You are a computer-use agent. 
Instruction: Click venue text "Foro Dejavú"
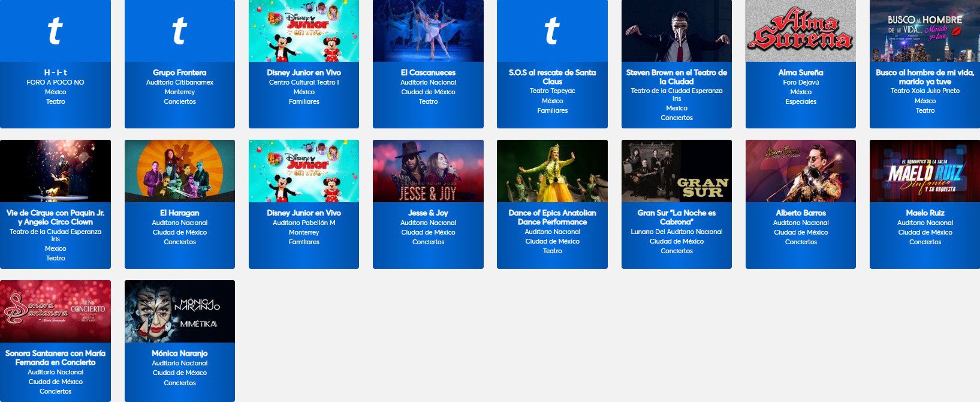(x=801, y=82)
